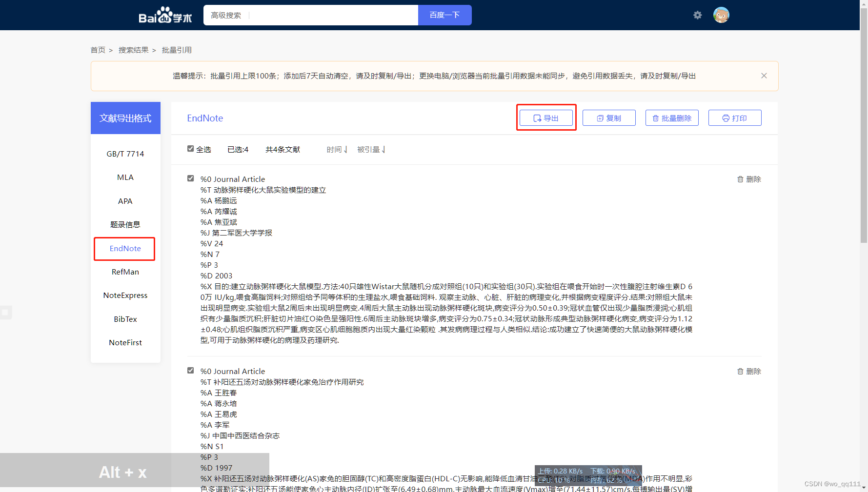This screenshot has height=492, width=868.
Task: Uncheck the first Journal Article entry
Action: click(190, 178)
